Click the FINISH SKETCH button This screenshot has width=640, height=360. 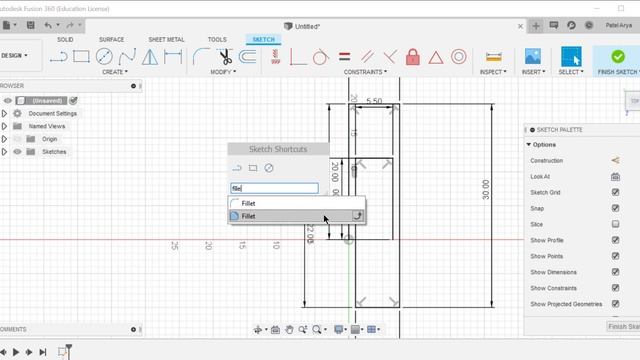point(618,61)
